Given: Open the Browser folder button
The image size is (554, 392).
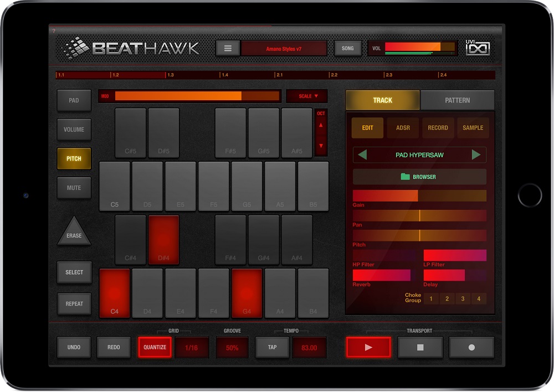Looking at the screenshot, I should click(419, 177).
